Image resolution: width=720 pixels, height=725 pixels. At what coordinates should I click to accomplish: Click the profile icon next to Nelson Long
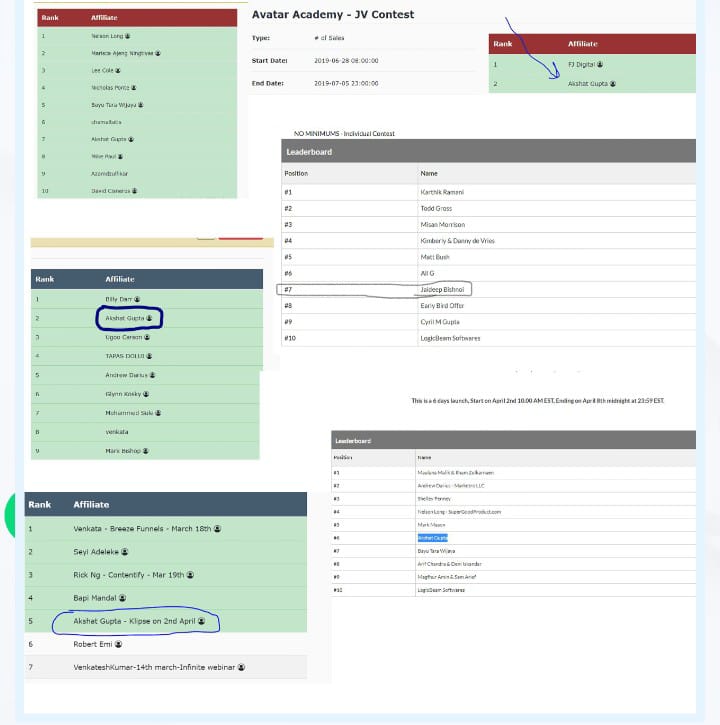(x=128, y=36)
